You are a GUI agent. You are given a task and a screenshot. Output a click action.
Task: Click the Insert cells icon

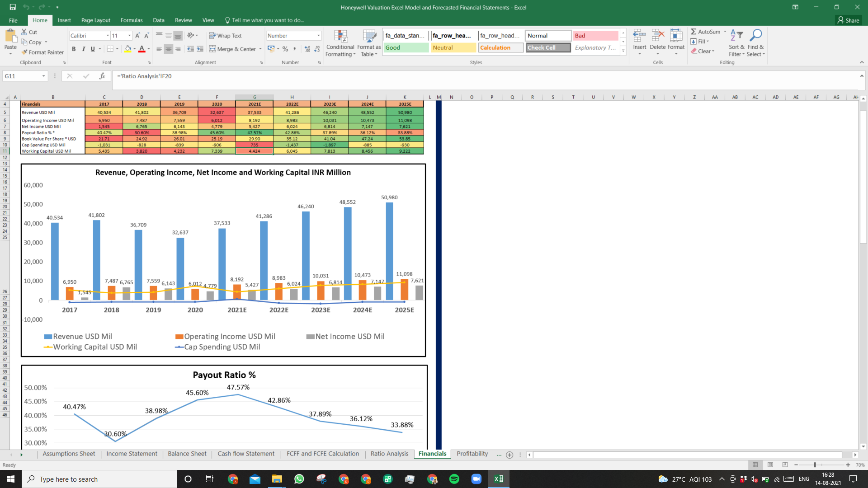coord(639,35)
